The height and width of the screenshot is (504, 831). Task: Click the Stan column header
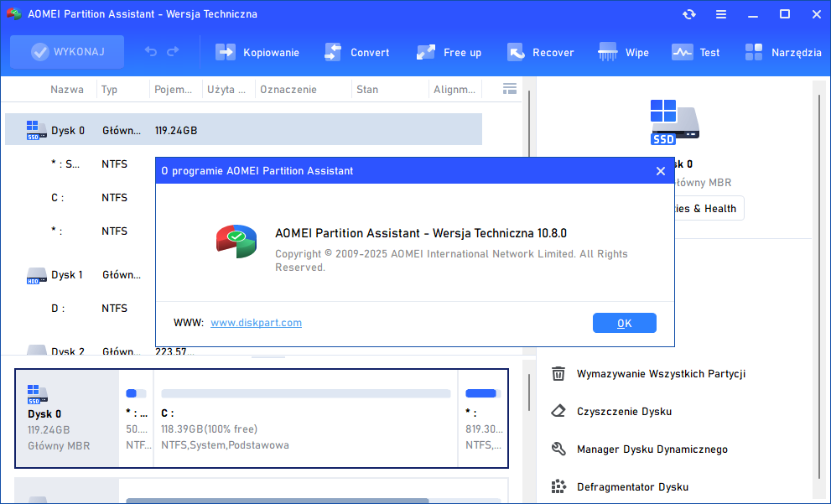click(367, 90)
